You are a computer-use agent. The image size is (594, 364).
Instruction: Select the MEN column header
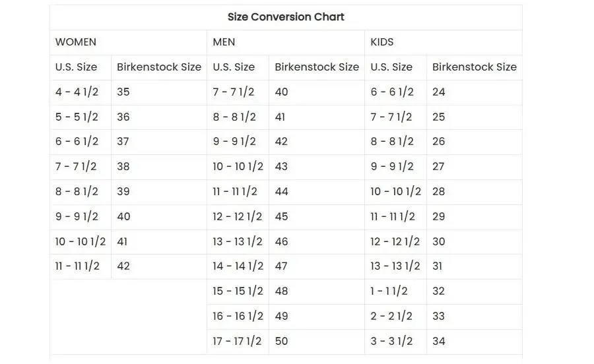click(x=224, y=42)
